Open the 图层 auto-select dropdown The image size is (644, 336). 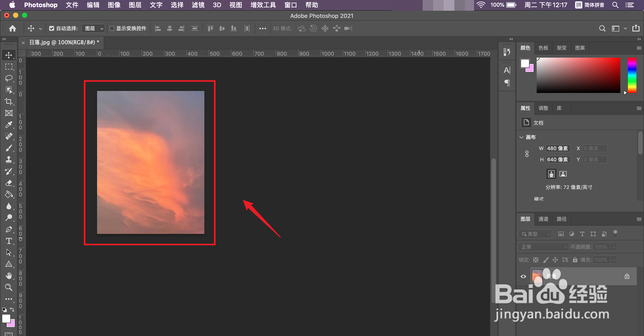(x=93, y=28)
